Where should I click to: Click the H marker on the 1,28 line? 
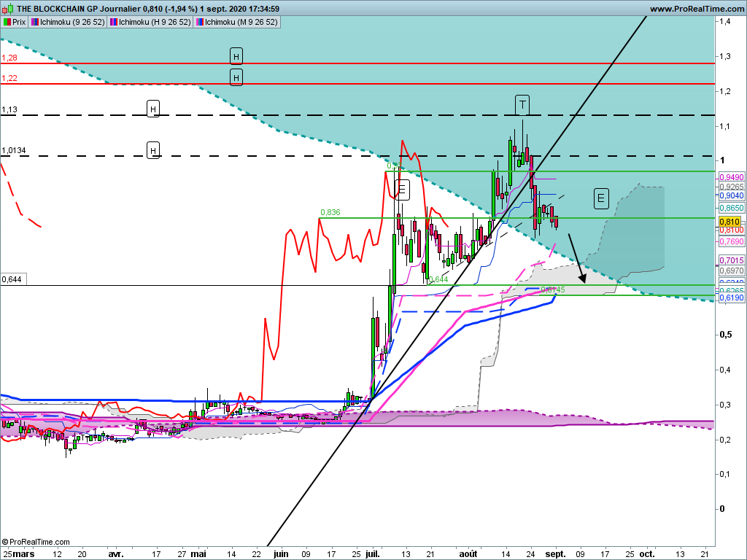tap(236, 57)
